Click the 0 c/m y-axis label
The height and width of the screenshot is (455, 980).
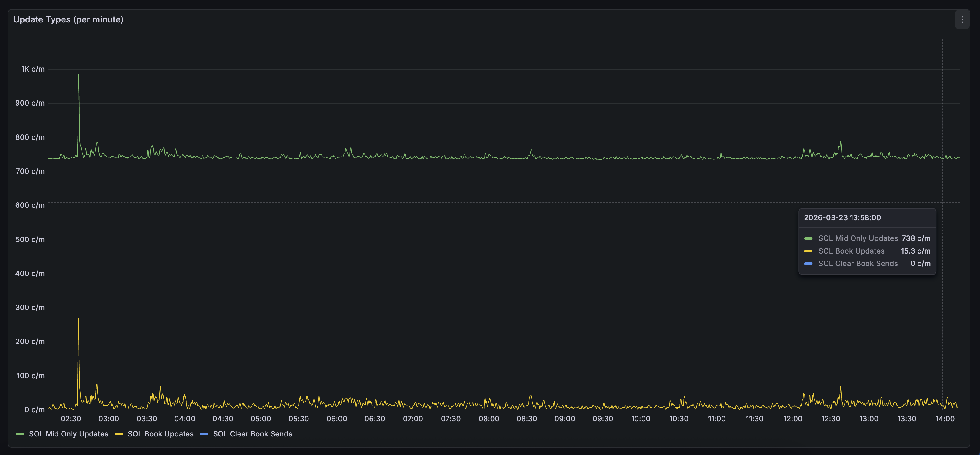click(35, 410)
